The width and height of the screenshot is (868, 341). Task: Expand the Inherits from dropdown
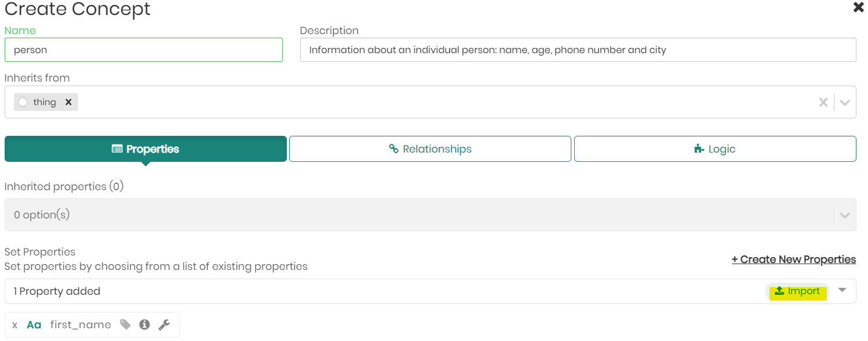click(845, 102)
